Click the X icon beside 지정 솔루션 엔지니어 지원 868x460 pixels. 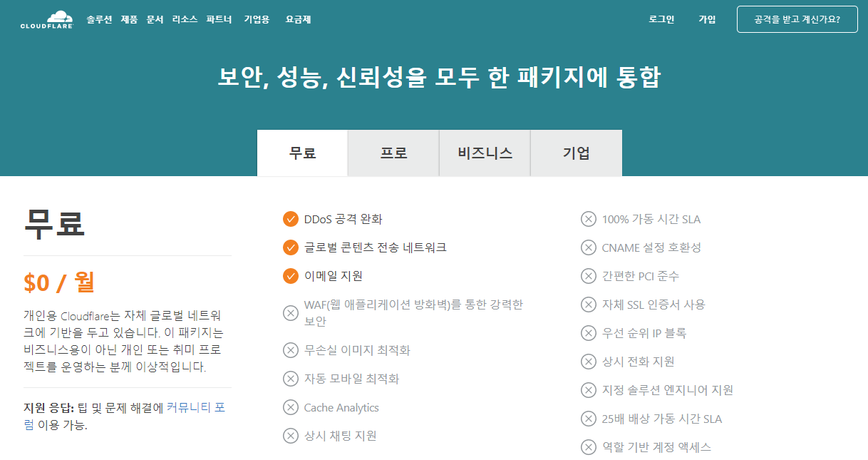(589, 390)
